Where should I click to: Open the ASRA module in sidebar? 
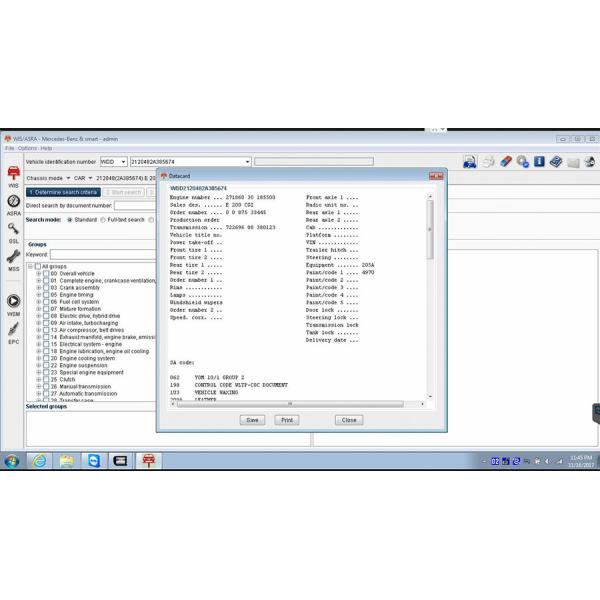pos(14,203)
